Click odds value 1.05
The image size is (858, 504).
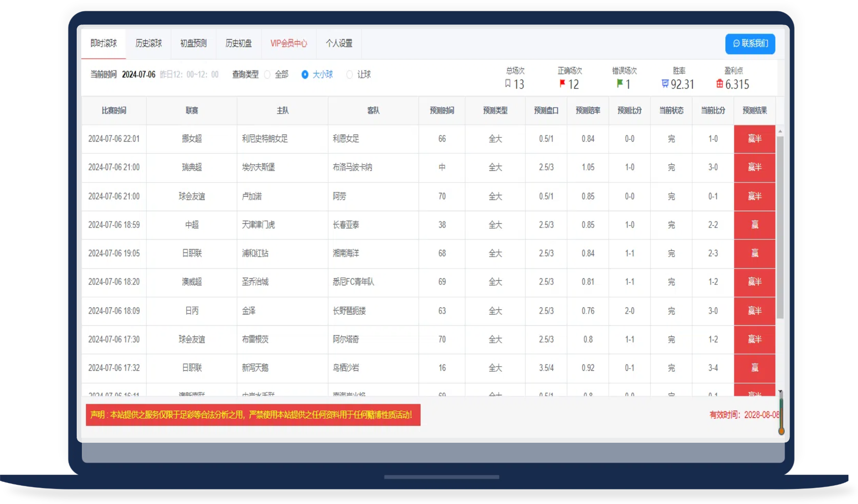click(588, 167)
